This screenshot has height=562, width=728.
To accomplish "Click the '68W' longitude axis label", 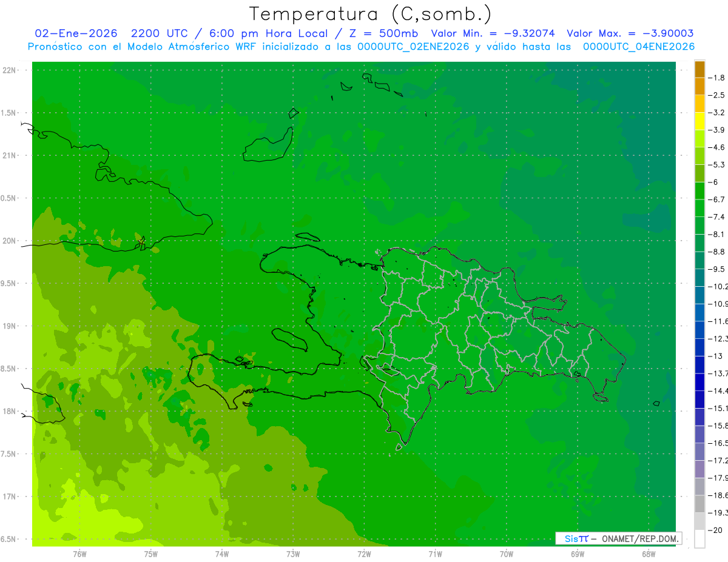I will point(649,554).
